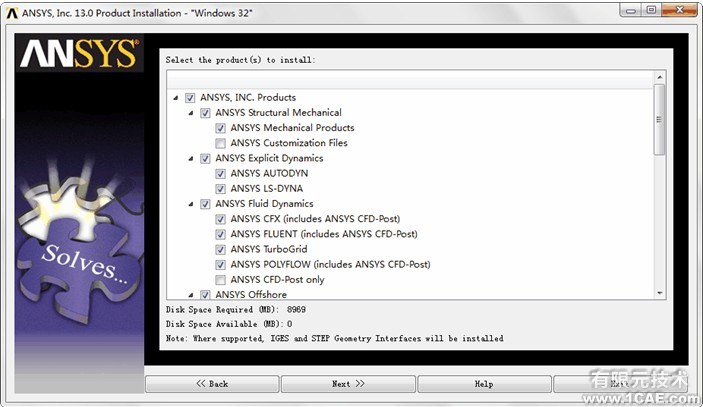This screenshot has height=407, width=703.
Task: Toggle the ANSYS, INC. Products checkbox
Action: click(x=190, y=98)
